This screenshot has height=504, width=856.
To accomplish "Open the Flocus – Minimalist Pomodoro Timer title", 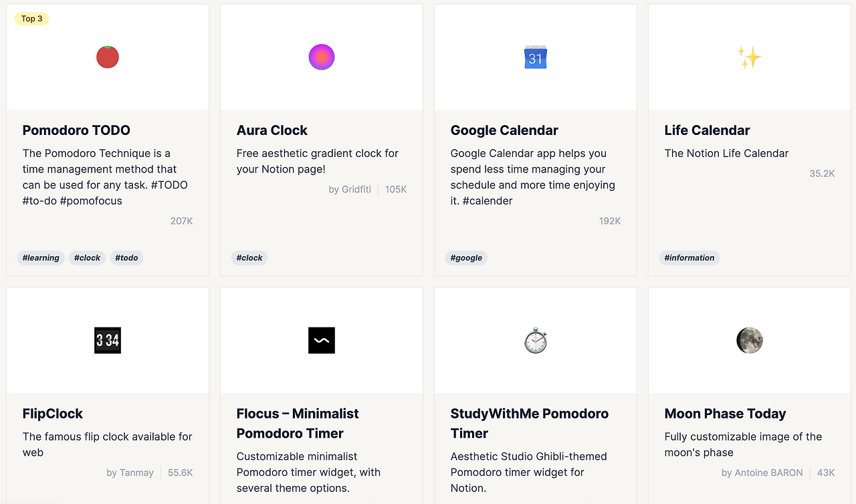I will pos(298,423).
